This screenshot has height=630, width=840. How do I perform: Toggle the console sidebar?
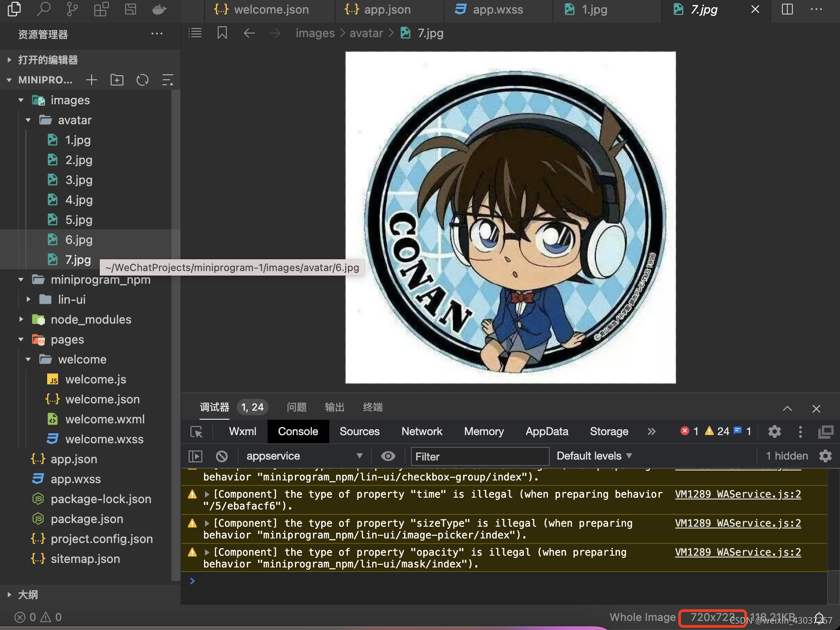(x=195, y=456)
